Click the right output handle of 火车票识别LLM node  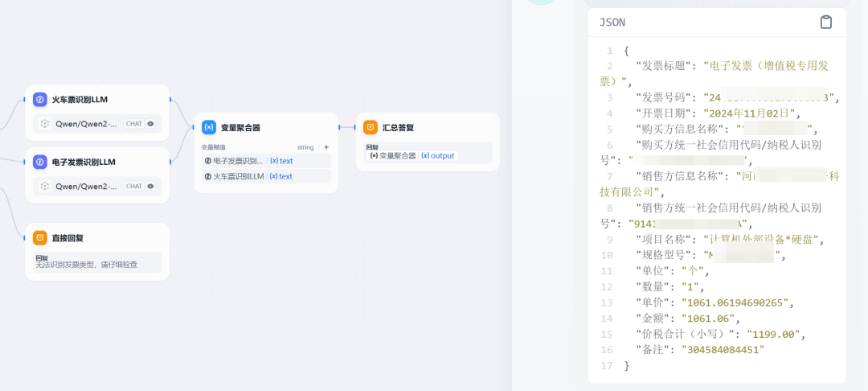(170, 100)
